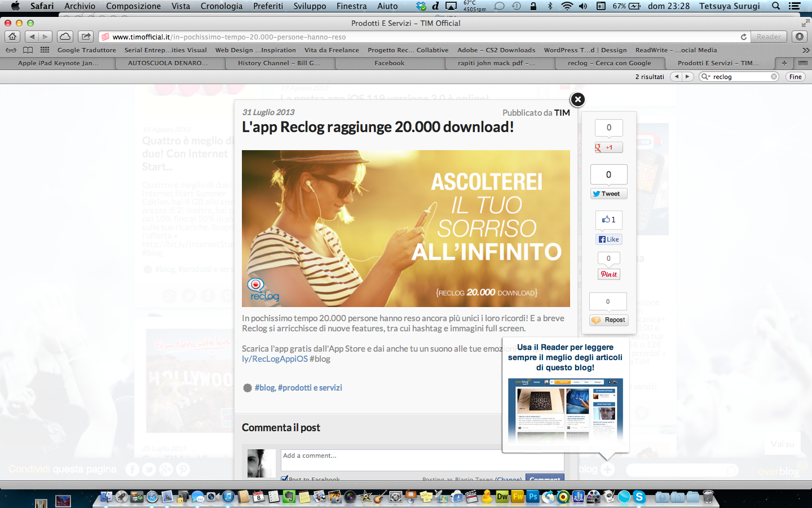The height and width of the screenshot is (508, 812).
Task: Click the Tweet button
Action: pos(608,194)
